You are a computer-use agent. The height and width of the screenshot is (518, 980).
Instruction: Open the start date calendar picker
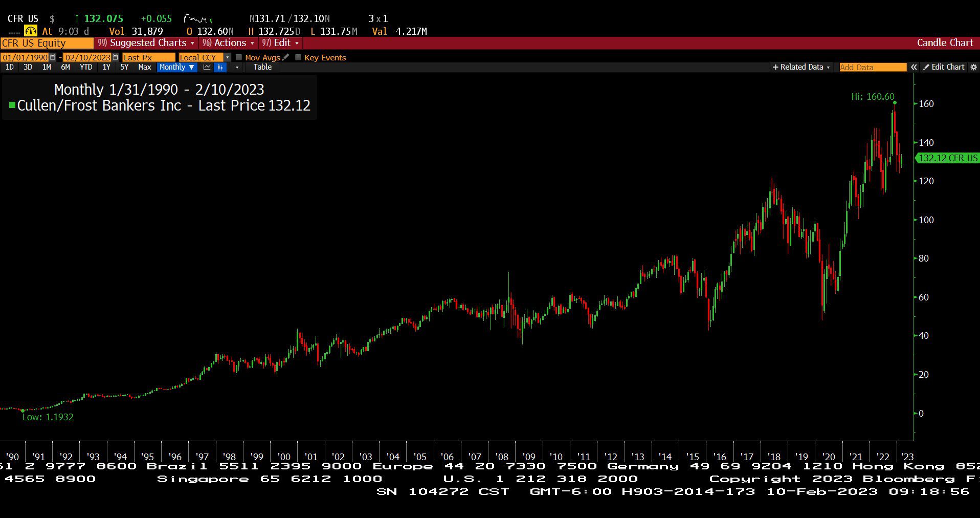pos(53,57)
